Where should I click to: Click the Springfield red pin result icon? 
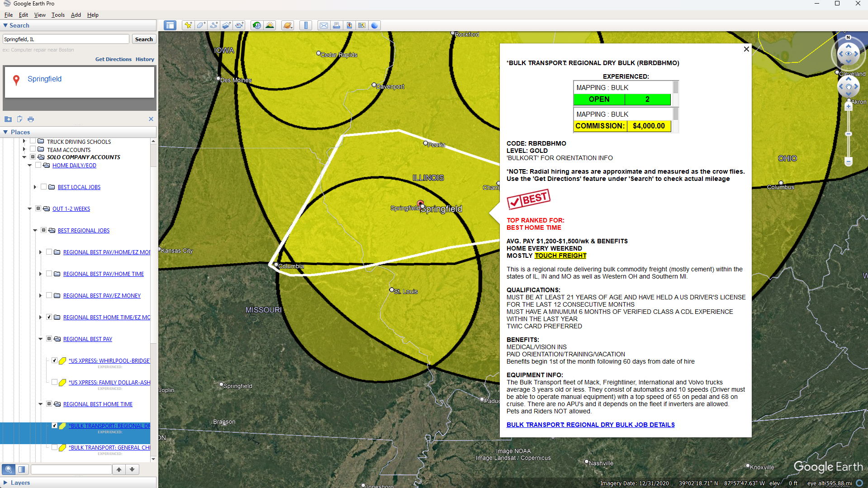point(16,80)
